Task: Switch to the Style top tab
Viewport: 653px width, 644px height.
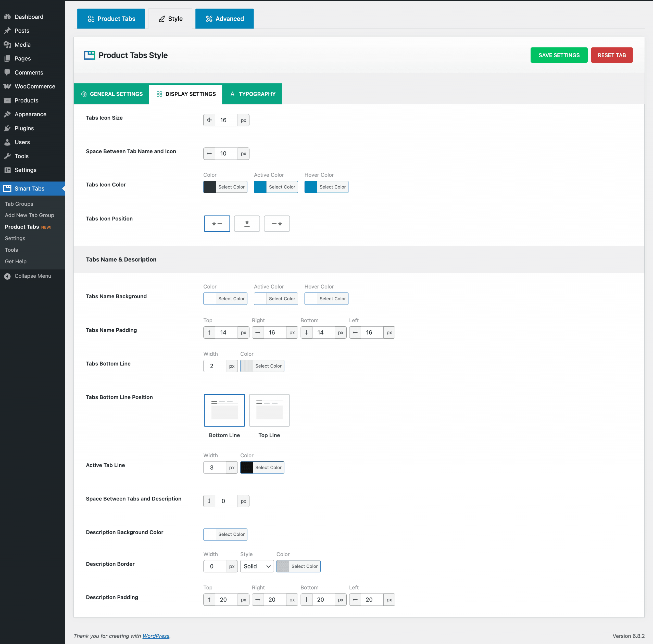Action: [x=170, y=19]
